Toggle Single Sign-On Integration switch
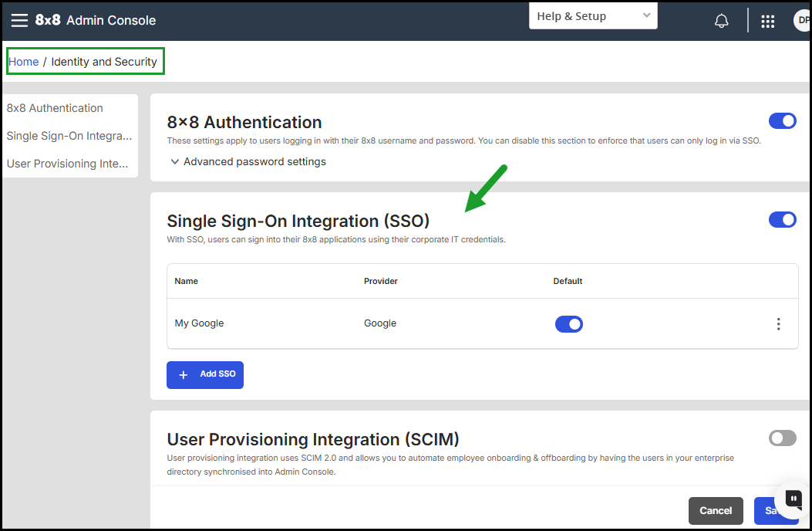The width and height of the screenshot is (812, 531). click(783, 220)
